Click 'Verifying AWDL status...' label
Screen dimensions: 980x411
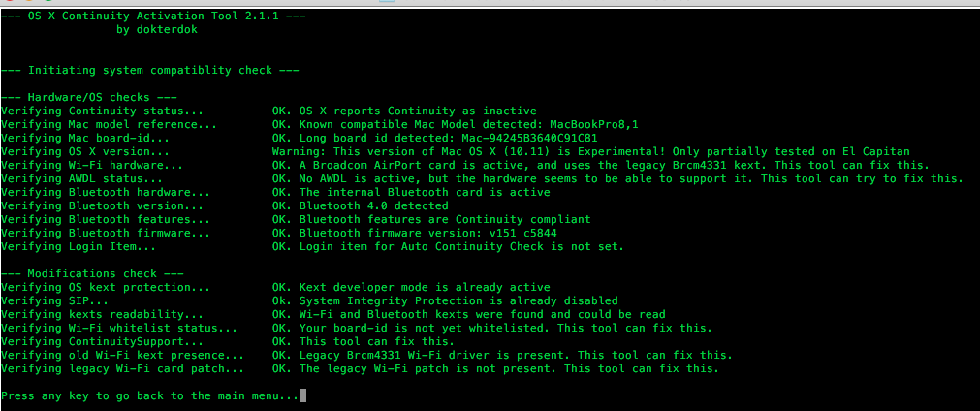81,178
